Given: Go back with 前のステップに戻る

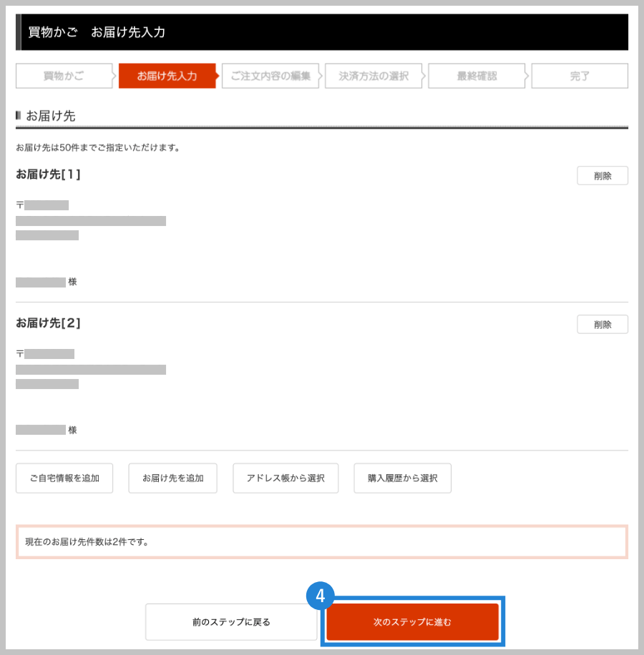Looking at the screenshot, I should tap(231, 622).
